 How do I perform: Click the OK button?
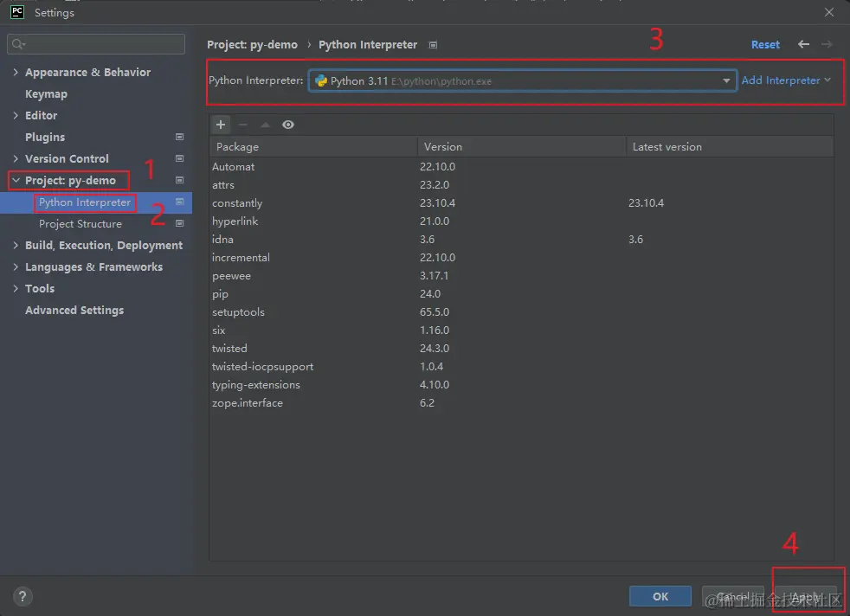click(660, 596)
